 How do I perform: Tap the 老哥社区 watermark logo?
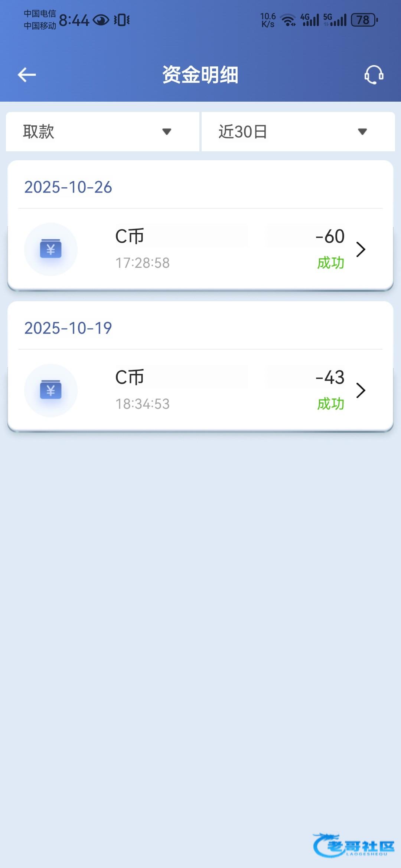(353, 845)
